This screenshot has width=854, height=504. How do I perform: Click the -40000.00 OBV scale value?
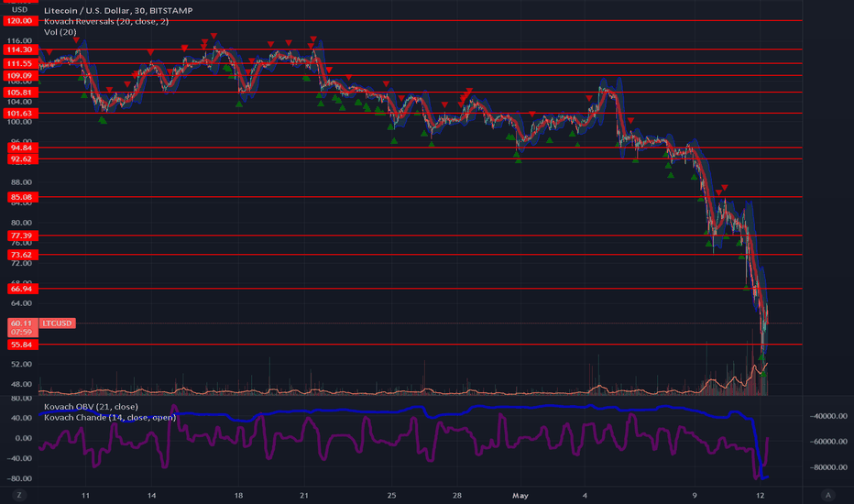click(828, 416)
